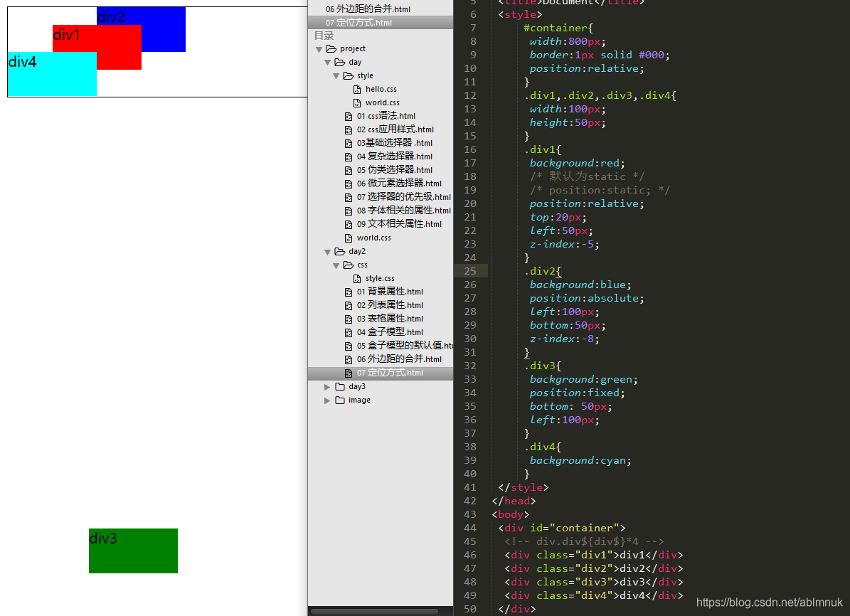Collapse the day2 folder arrow
The width and height of the screenshot is (850, 616).
point(327,252)
